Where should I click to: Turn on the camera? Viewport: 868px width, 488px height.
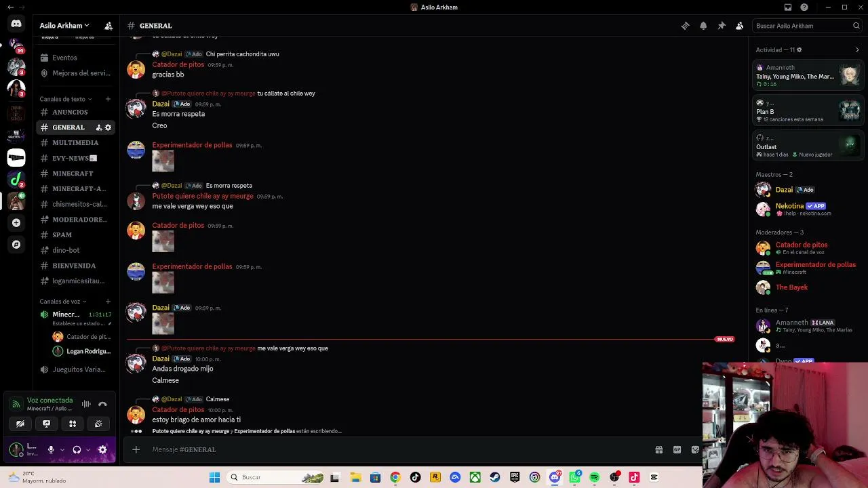(20, 424)
